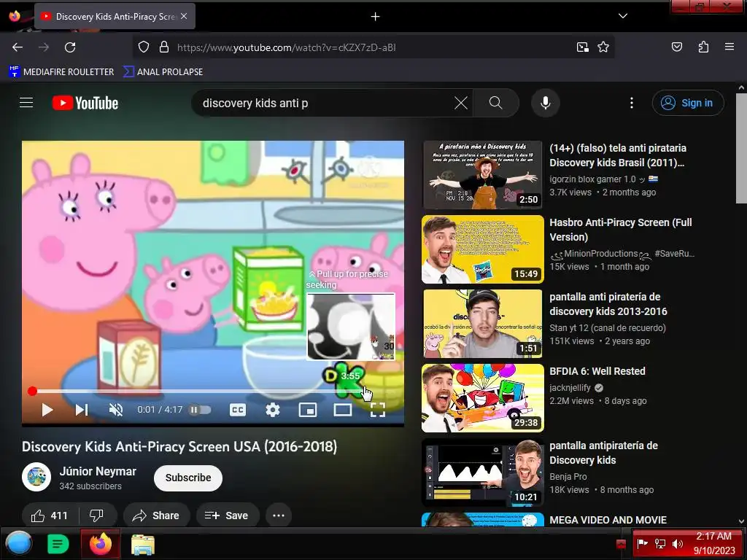Open BFDIA 6: Well Rested thumbnail
This screenshot has width=747, height=560.
483,397
